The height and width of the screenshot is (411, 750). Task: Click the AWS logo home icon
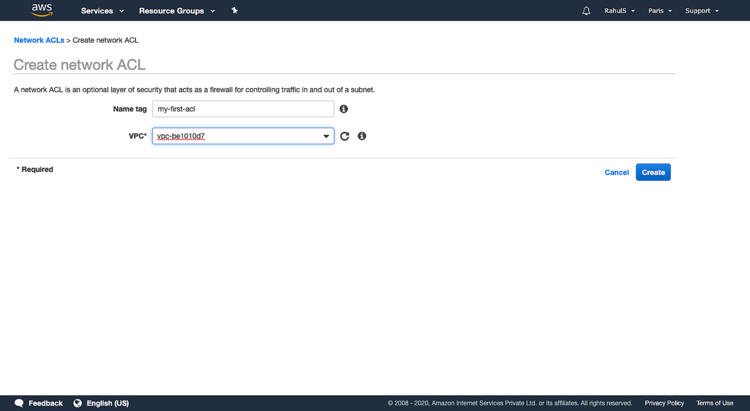point(42,10)
